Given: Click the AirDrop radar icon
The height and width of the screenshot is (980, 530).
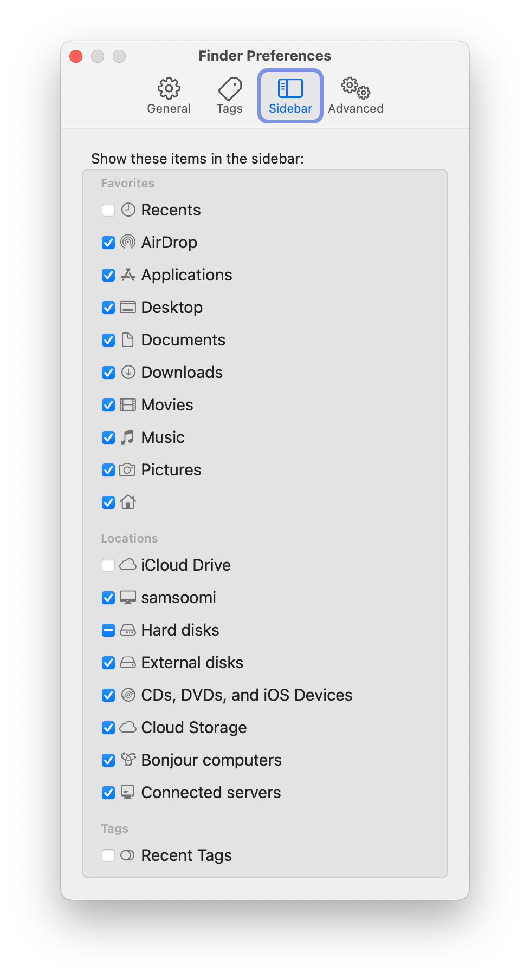Looking at the screenshot, I should 128,242.
